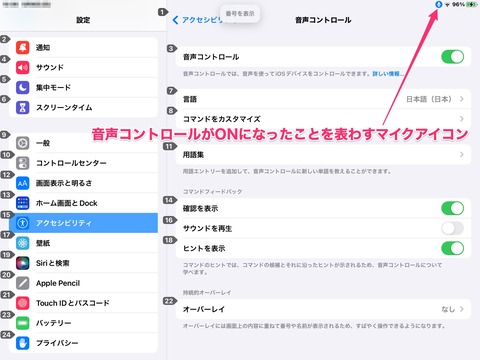Tap the サウンド speaker icon
The image size is (480, 360).
[x=23, y=67]
